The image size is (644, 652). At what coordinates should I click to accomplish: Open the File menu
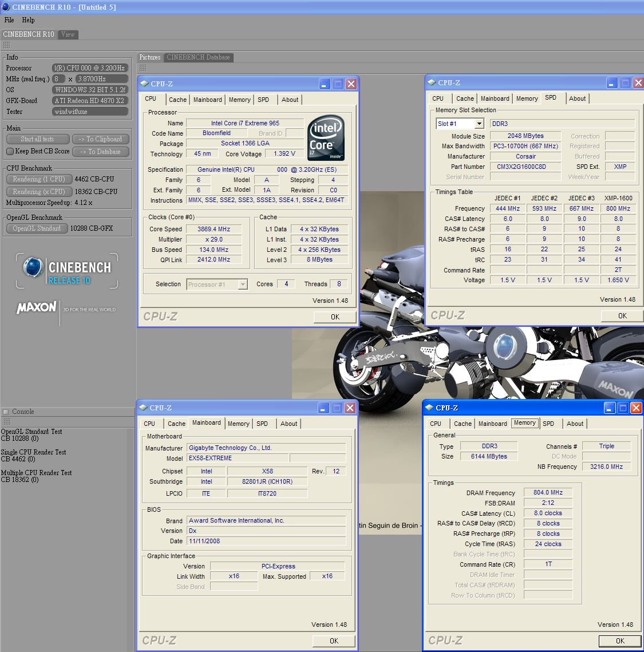click(9, 20)
